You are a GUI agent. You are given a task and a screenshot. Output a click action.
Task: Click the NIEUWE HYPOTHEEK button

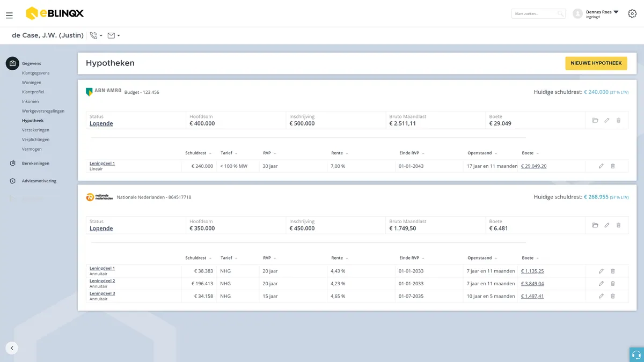point(596,63)
